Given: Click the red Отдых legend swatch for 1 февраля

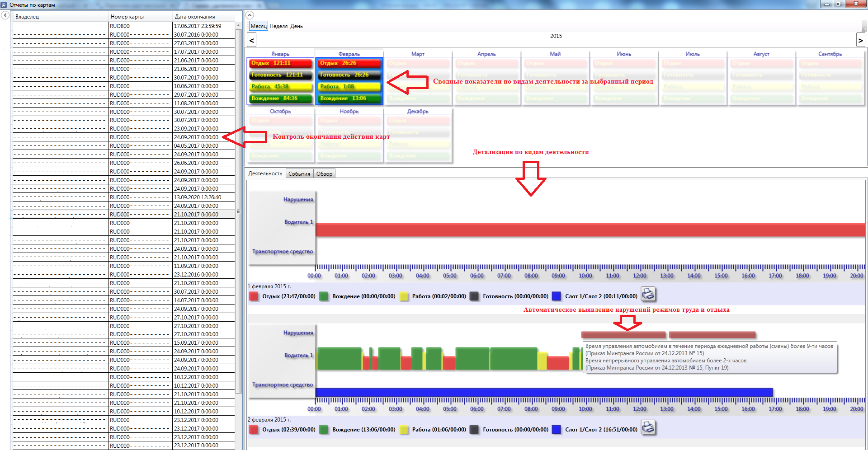Looking at the screenshot, I should click(x=254, y=296).
